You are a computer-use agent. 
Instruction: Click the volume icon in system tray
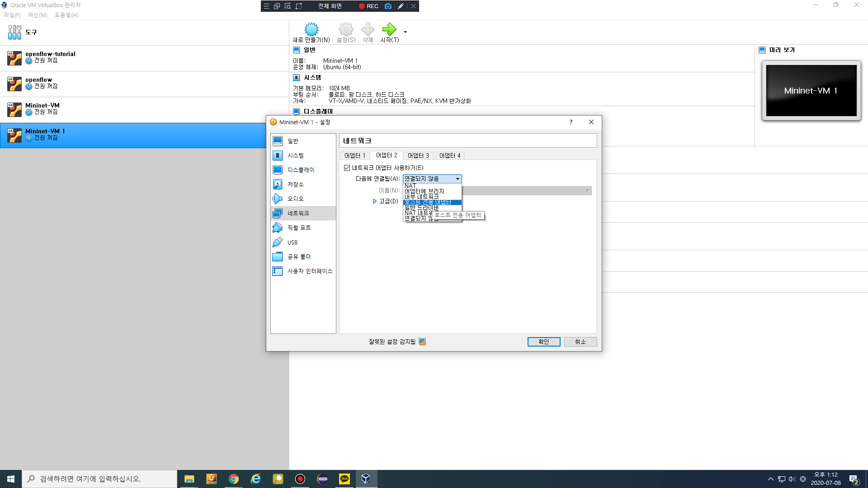tap(792, 479)
